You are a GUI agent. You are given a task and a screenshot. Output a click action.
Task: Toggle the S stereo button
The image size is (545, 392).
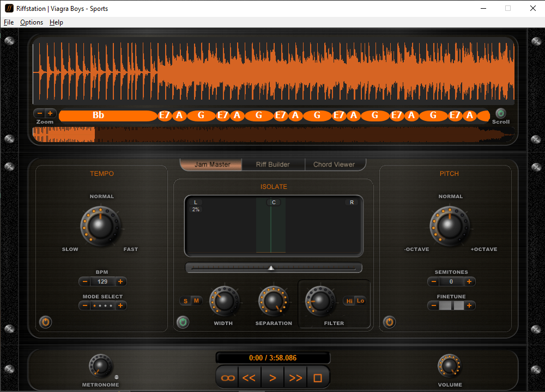coord(186,301)
